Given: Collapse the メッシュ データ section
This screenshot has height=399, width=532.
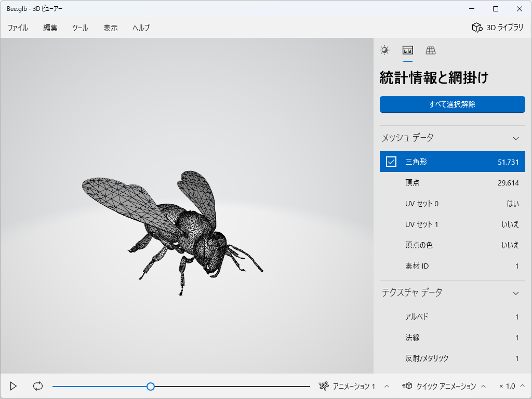Looking at the screenshot, I should click(516, 138).
